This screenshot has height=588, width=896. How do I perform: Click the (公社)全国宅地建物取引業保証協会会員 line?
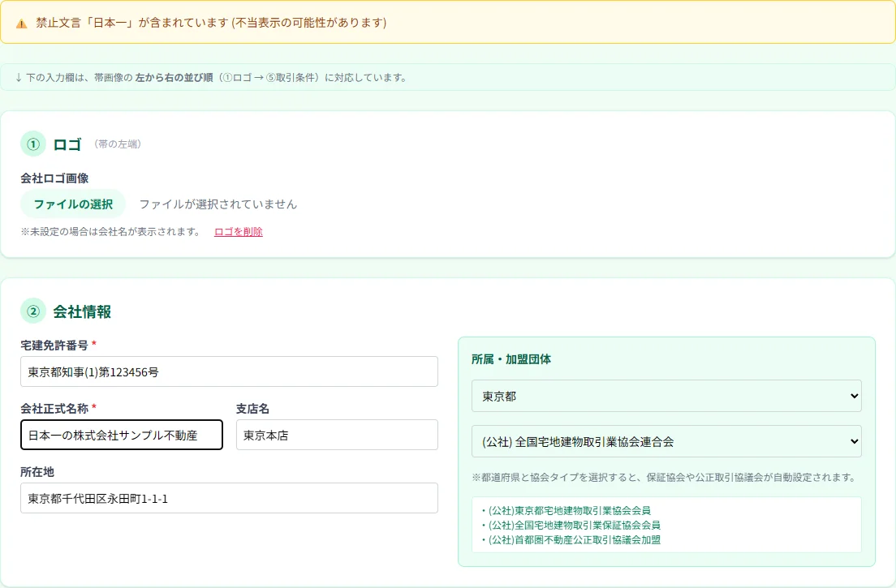coord(571,526)
